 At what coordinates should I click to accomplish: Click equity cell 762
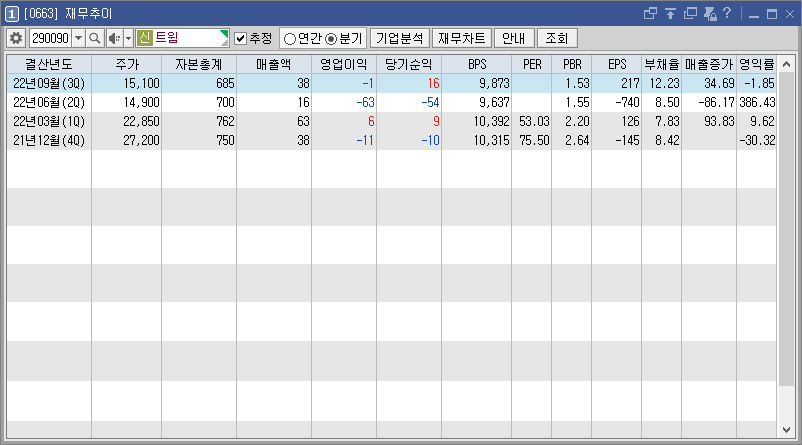[x=199, y=121]
